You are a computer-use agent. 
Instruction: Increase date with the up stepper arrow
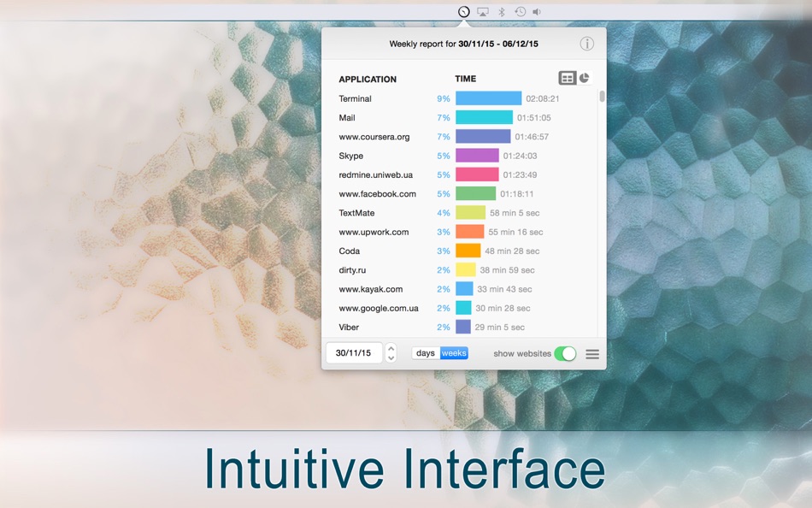tap(391, 348)
